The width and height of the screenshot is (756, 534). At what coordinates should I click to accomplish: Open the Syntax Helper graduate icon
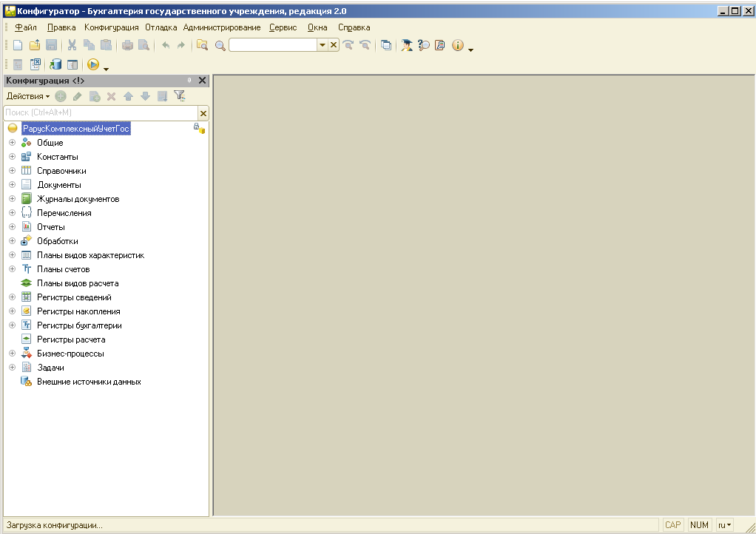click(x=407, y=45)
